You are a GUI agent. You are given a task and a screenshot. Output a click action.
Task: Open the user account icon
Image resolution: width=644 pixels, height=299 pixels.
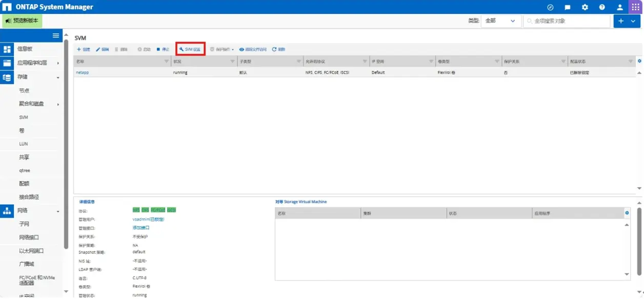click(x=619, y=7)
